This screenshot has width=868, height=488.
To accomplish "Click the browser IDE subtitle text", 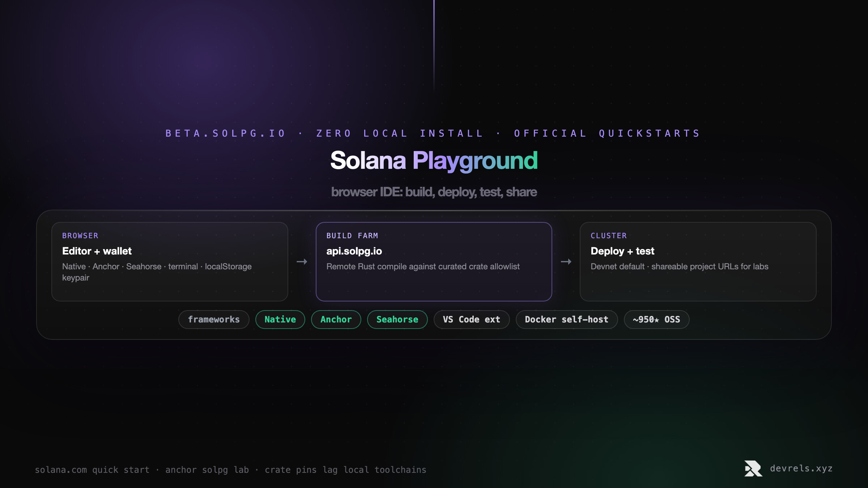I will point(434,192).
